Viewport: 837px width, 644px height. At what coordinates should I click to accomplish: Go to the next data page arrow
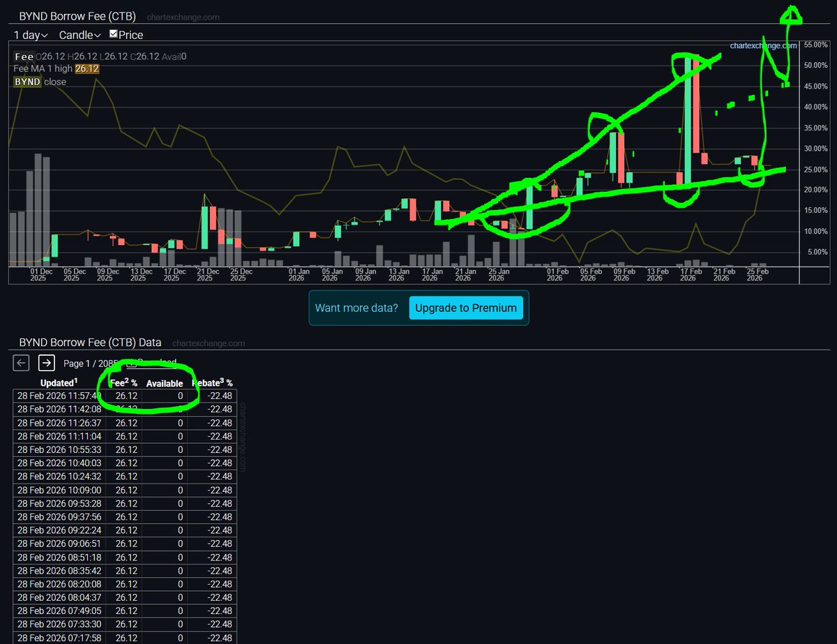coord(46,362)
